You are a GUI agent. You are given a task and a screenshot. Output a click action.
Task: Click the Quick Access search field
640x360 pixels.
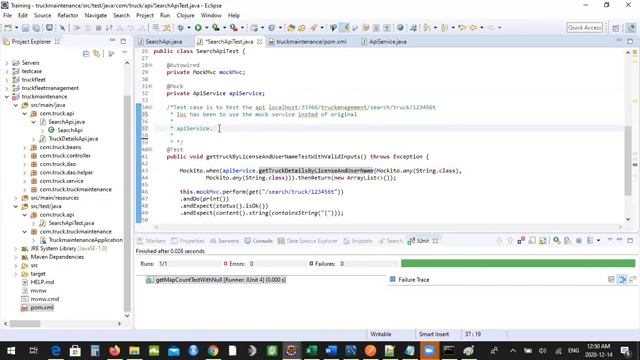tap(584, 28)
